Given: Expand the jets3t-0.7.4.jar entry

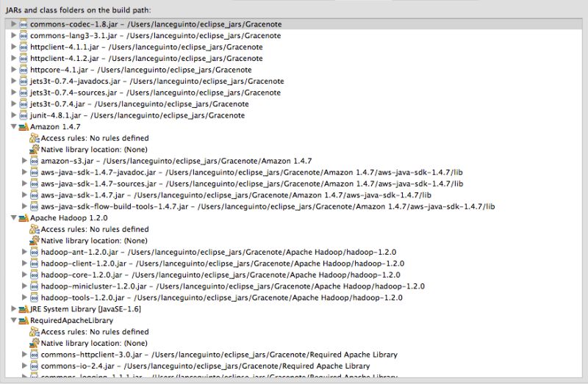Looking at the screenshot, I should point(13,104).
